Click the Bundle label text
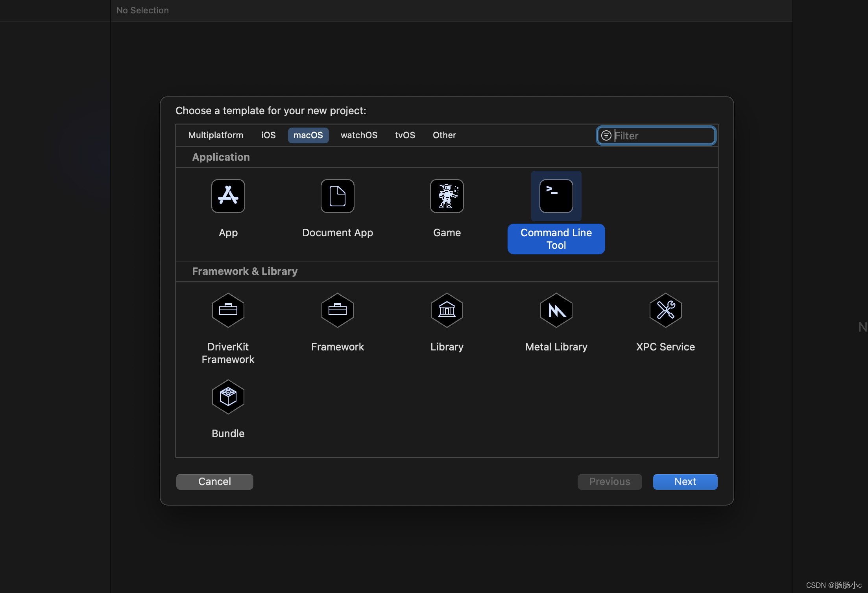868x593 pixels. 228,434
